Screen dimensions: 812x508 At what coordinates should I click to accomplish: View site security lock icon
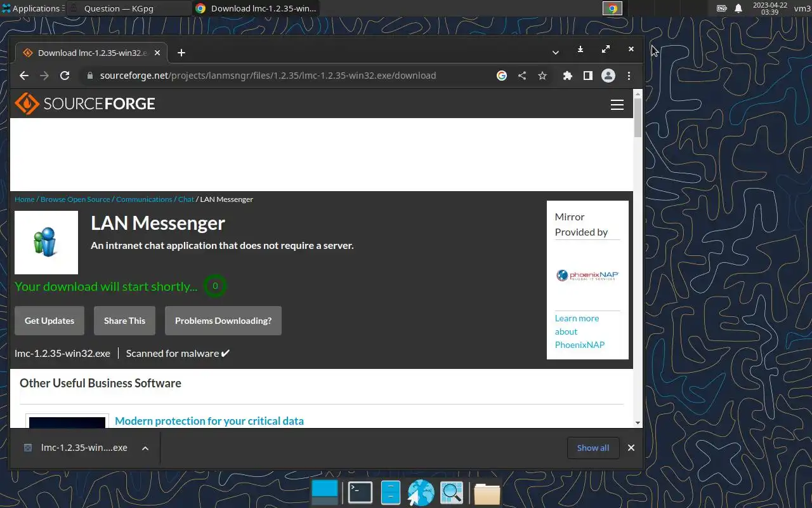pos(89,76)
